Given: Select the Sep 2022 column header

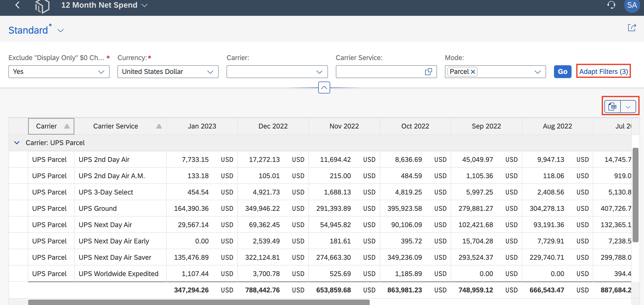Looking at the screenshot, I should 486,126.
